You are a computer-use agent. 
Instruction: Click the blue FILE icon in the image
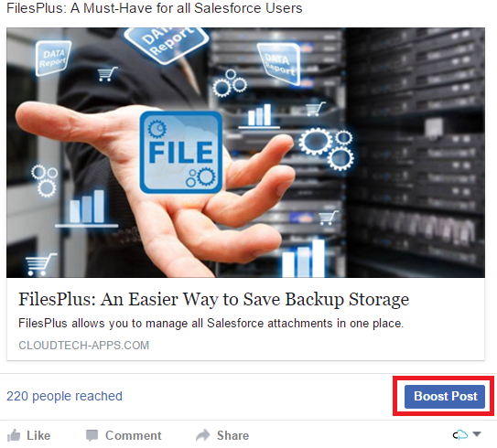click(x=181, y=152)
